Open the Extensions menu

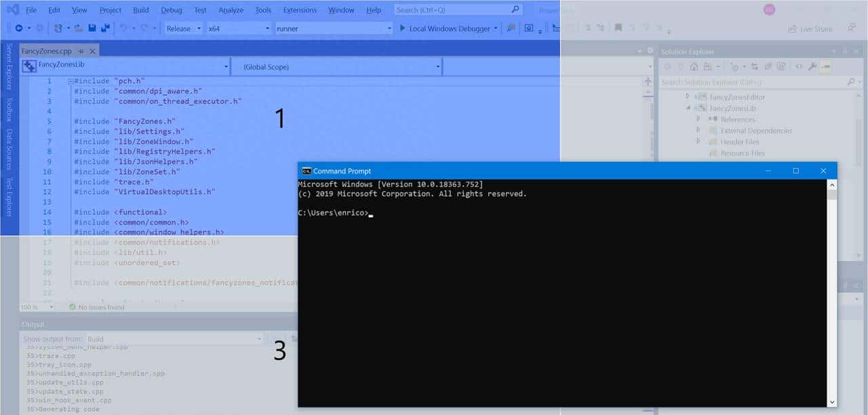pos(300,10)
